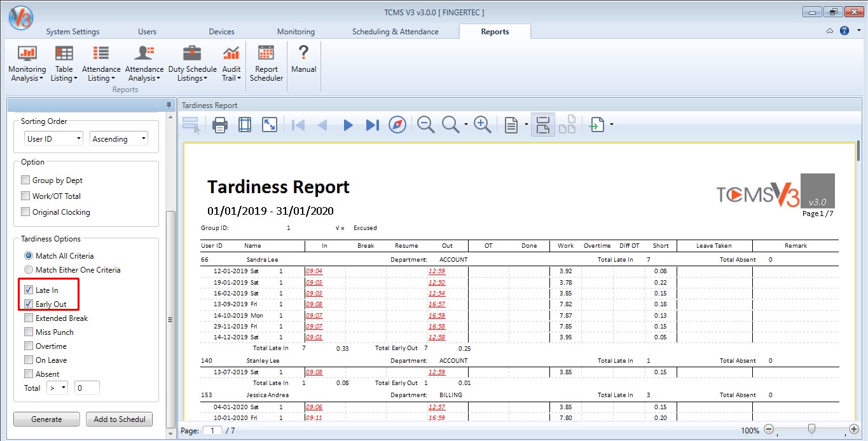Enable Work/OT Total checkbox
Screen dimensions: 868x441
25,196
